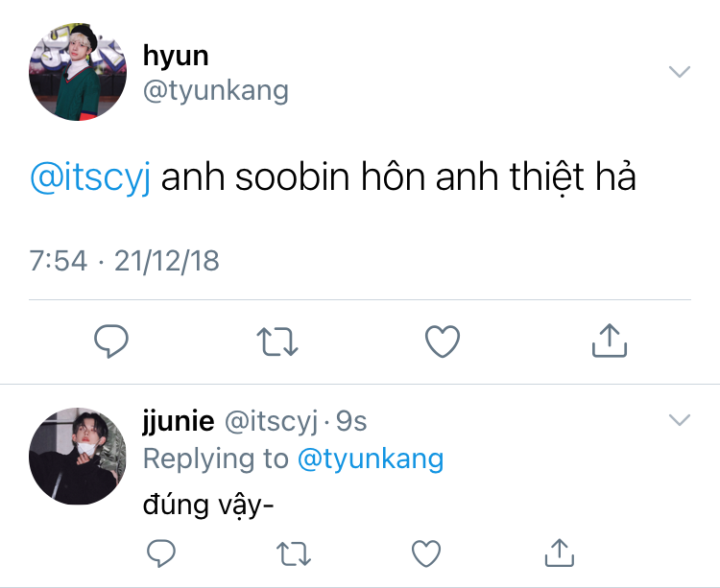Open jjunie's display name profile
The width and height of the screenshot is (720, 588).
point(178,421)
